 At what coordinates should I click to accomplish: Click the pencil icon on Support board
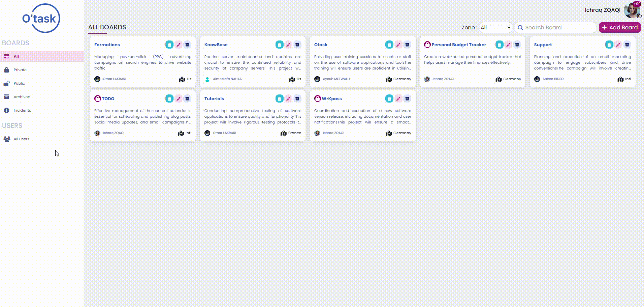[618, 45]
